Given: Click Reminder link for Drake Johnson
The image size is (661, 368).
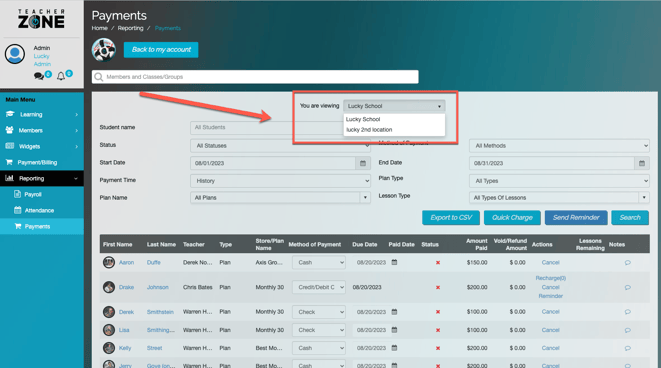Looking at the screenshot, I should [x=551, y=296].
